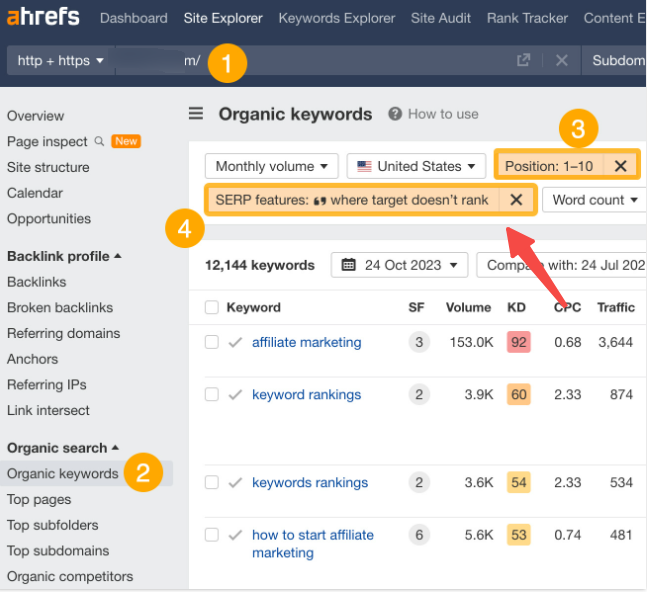Open Keywords Explorer tab

[x=337, y=18]
